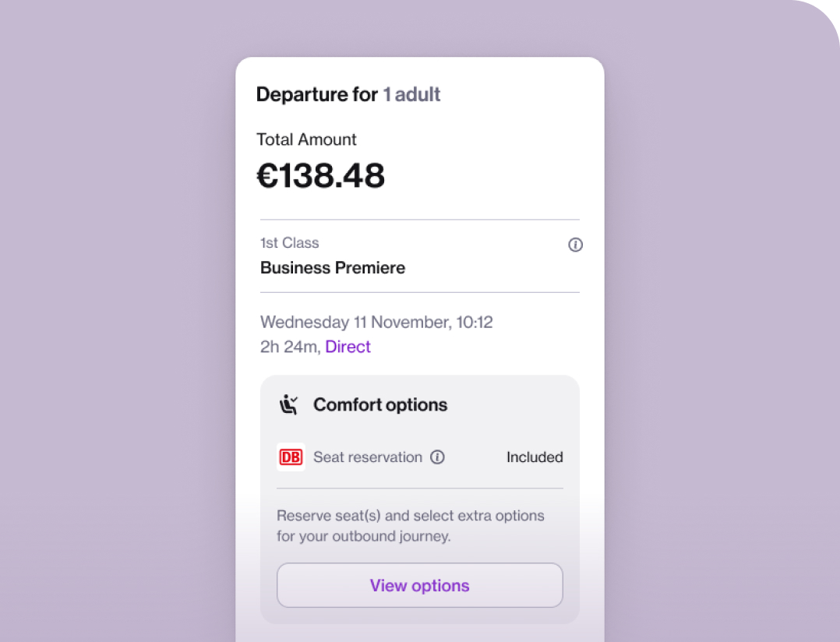This screenshot has height=642, width=840.
Task: Click the Comfort options heading
Action: pos(380,404)
